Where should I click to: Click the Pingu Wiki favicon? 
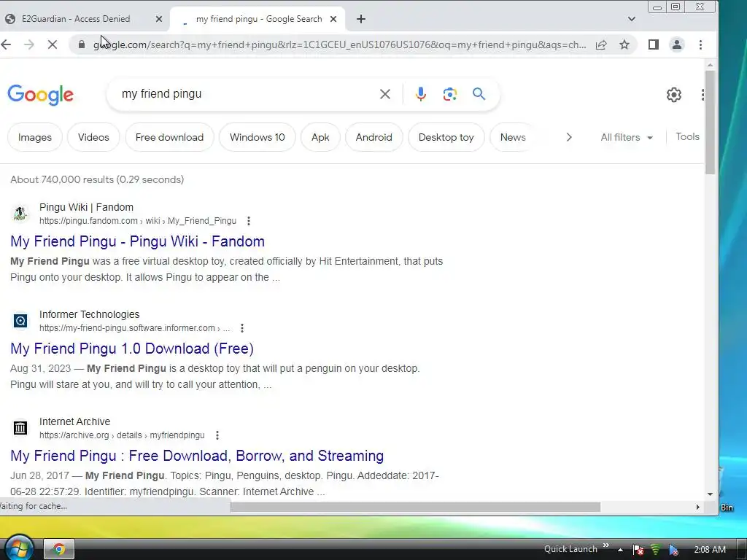point(20,214)
